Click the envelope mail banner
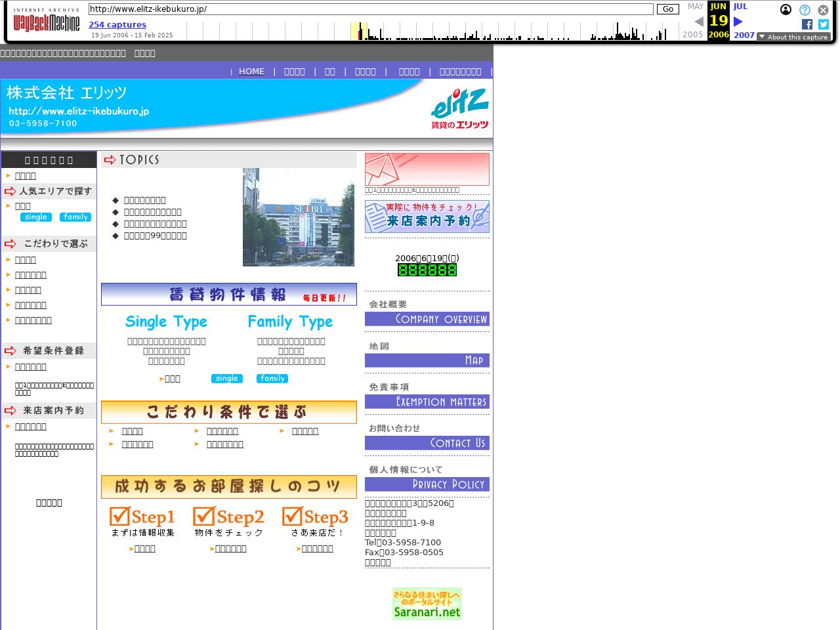The image size is (840, 630). [427, 169]
